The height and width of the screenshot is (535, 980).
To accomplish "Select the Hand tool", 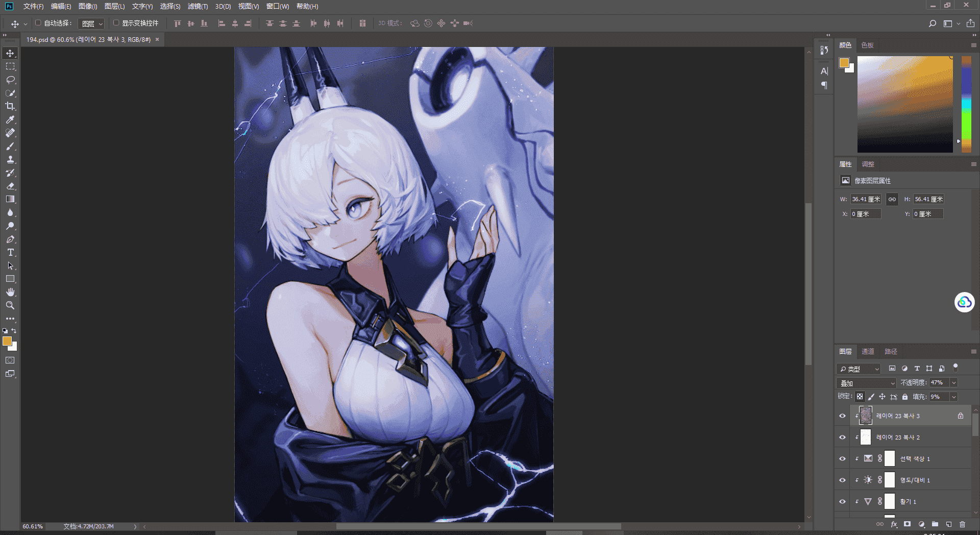I will click(x=10, y=292).
